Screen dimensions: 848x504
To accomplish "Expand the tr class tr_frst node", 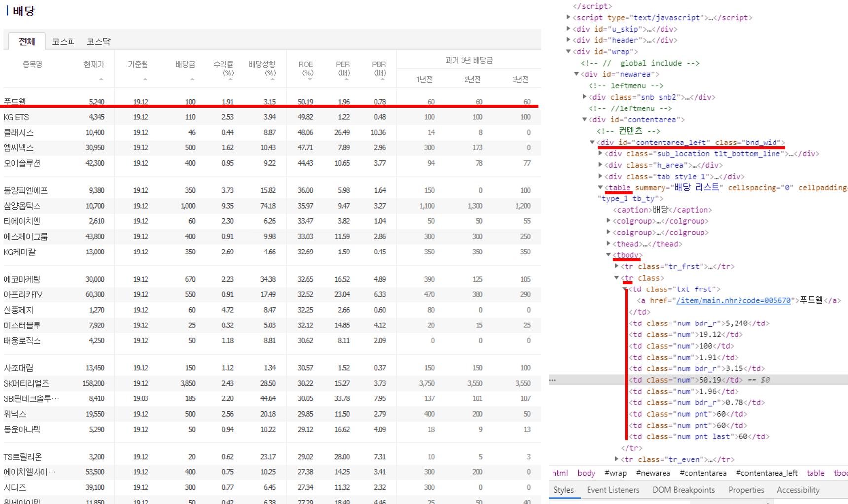I will pyautogui.click(x=616, y=266).
